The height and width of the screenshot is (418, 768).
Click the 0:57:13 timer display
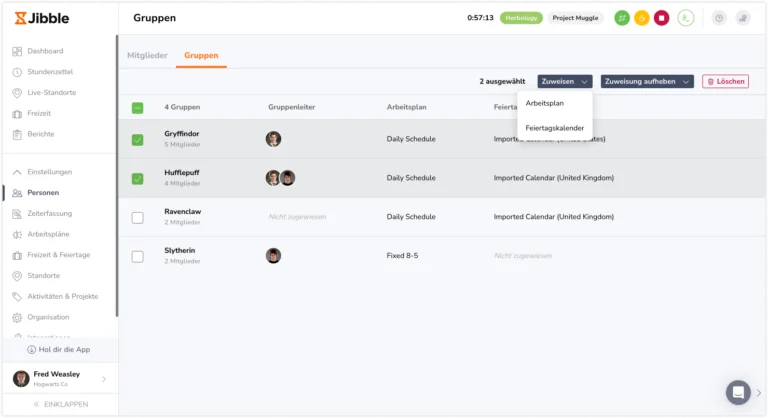pos(480,18)
